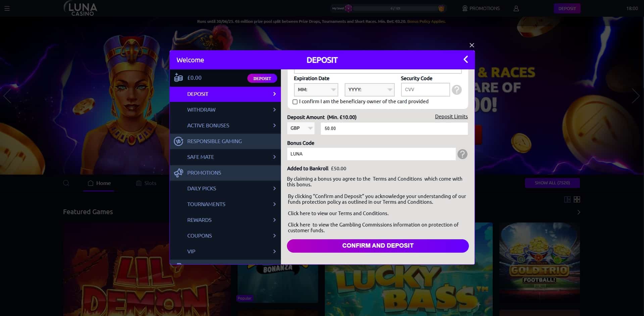Image resolution: width=644 pixels, height=316 pixels.
Task: Switch to the Slots tab
Action: coord(146,183)
